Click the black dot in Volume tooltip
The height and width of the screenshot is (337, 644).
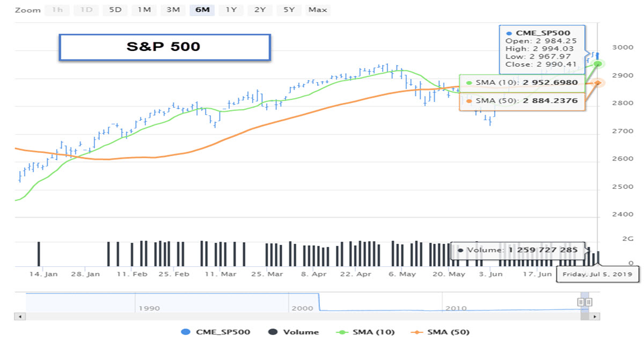(462, 250)
